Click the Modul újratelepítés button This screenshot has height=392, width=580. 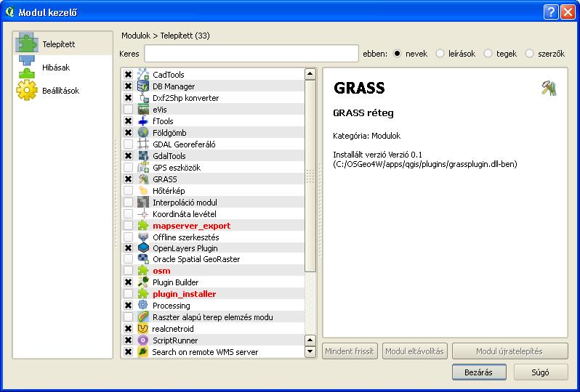pos(509,351)
